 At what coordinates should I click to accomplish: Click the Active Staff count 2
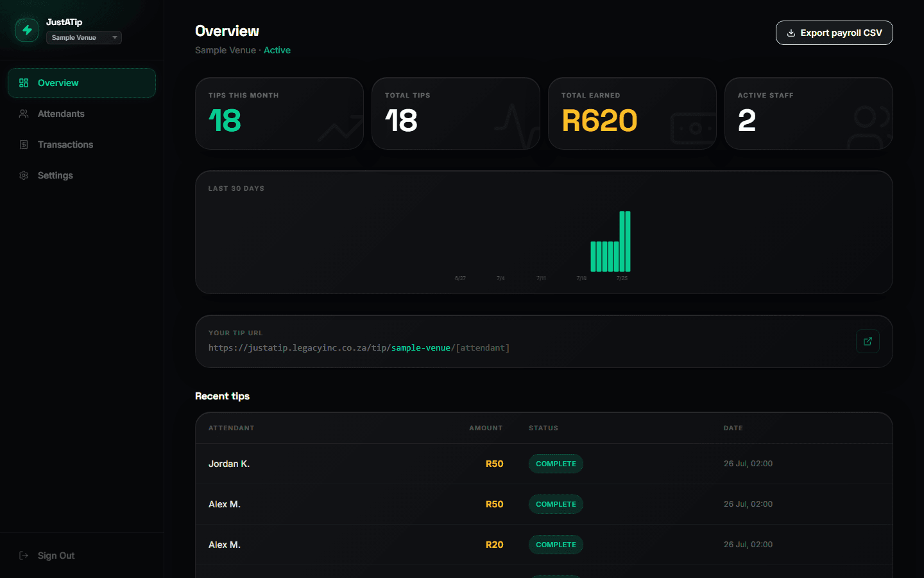pyautogui.click(x=747, y=121)
